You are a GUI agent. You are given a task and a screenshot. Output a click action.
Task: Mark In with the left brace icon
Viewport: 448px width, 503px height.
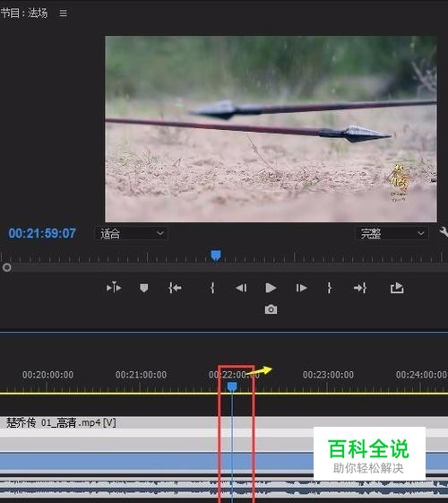[212, 288]
